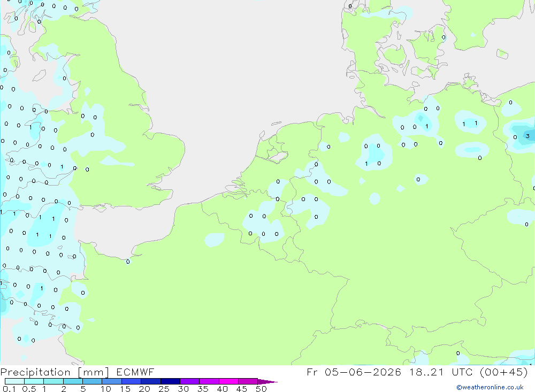The image size is (535, 392).
Task: Select the '(00+45)' forecast offset text
Action: [x=503, y=372]
